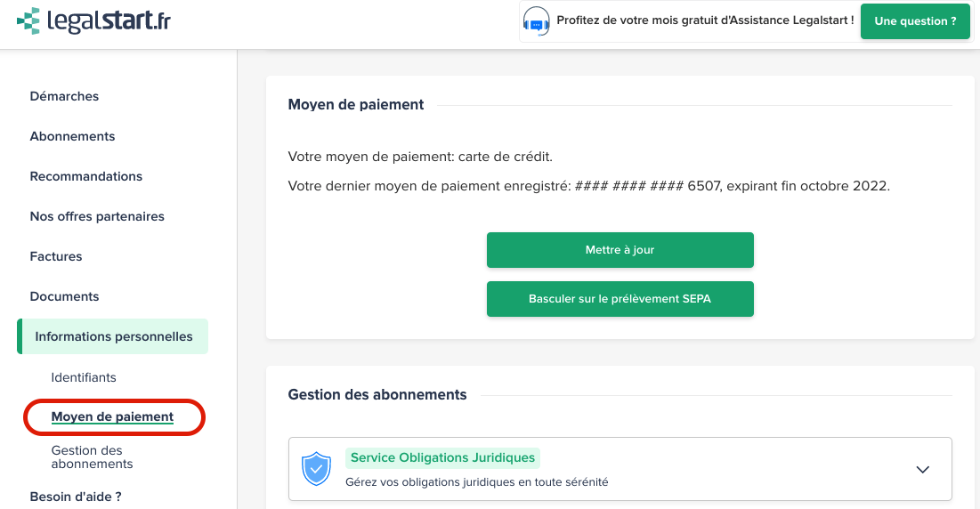The width and height of the screenshot is (980, 509).
Task: Open the Démarches menu item
Action: tap(64, 96)
